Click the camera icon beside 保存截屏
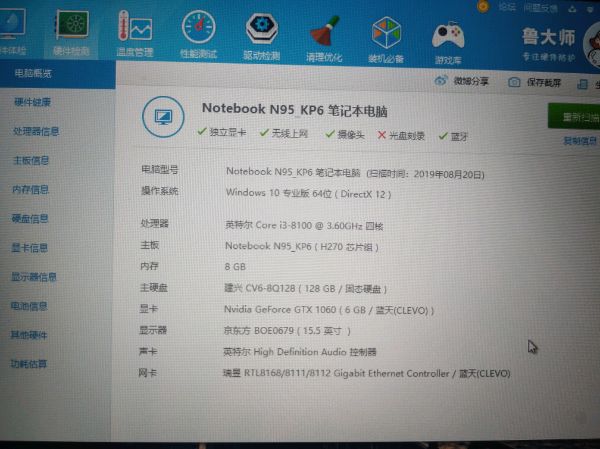 [x=514, y=82]
